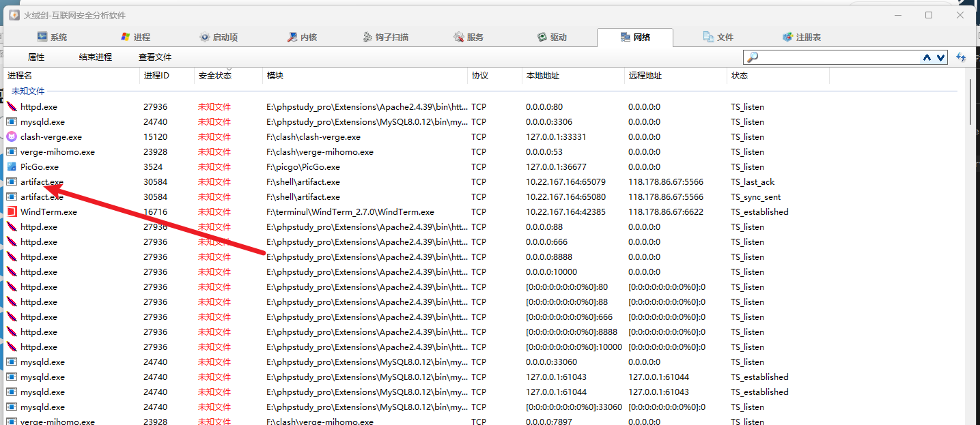Switch to the 进程 tab
The width and height of the screenshot is (980, 425).
tap(135, 38)
